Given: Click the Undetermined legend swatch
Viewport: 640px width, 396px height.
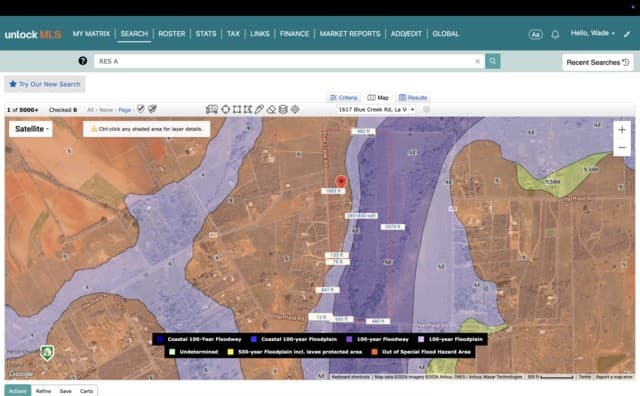Looking at the screenshot, I should click(172, 352).
